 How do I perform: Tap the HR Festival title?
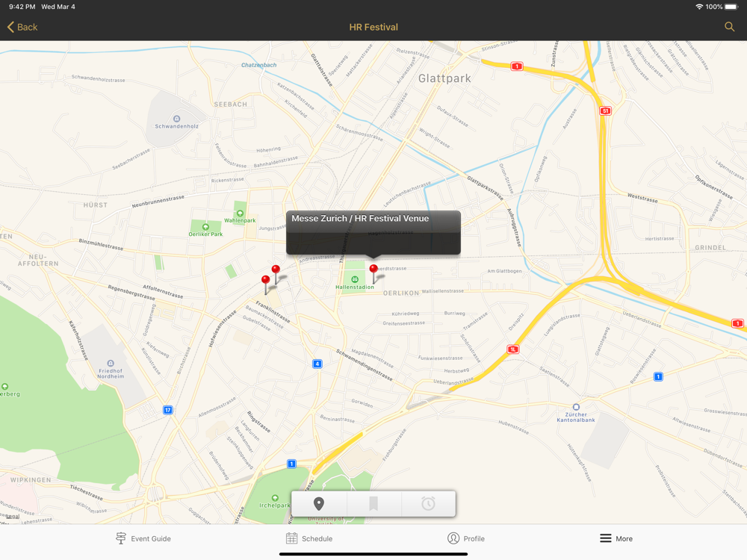coord(373,27)
